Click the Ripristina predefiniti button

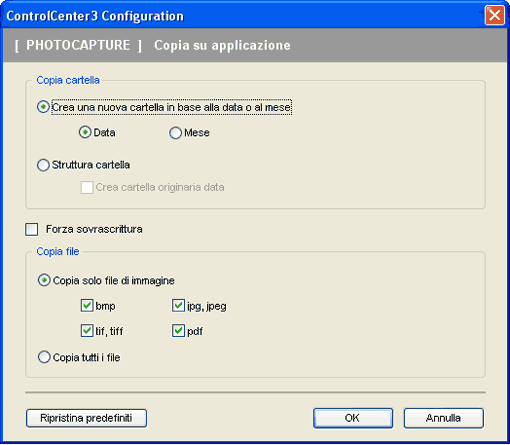[x=86, y=418]
